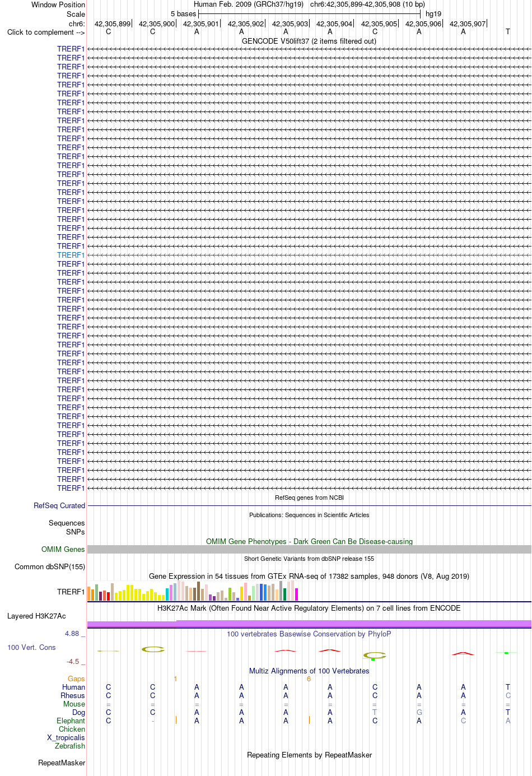Open Publications: Sequences in Scientific Articles title
This screenshot has width=532, height=776.
(309, 515)
